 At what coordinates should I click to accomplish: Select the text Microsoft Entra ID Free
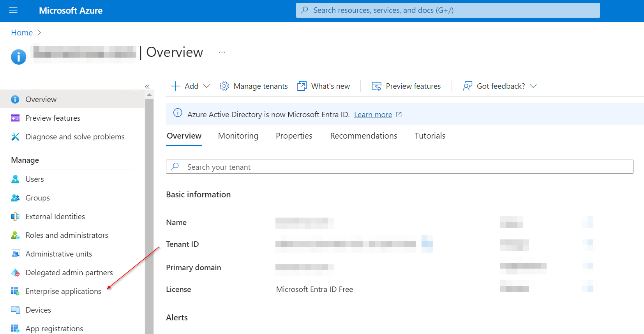pos(314,289)
